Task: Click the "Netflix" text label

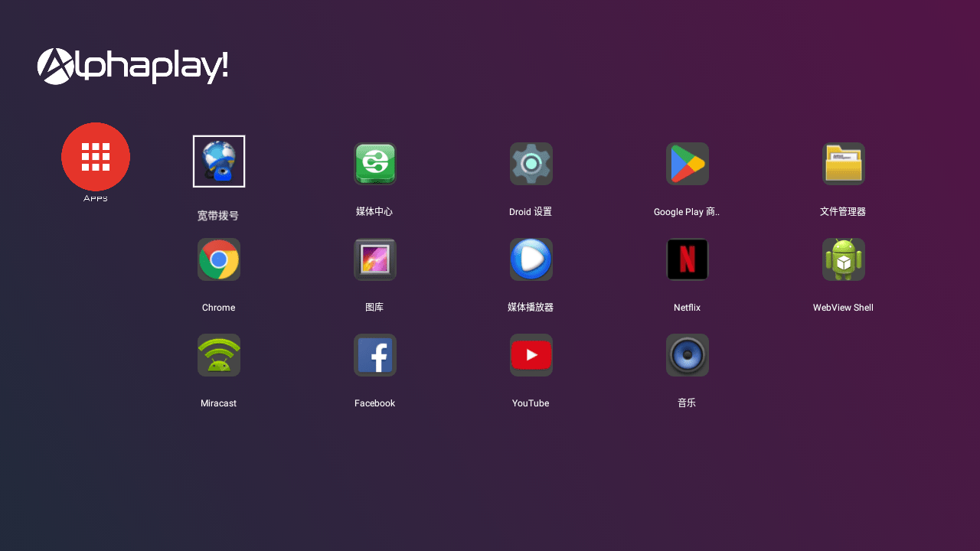Action: click(x=687, y=308)
